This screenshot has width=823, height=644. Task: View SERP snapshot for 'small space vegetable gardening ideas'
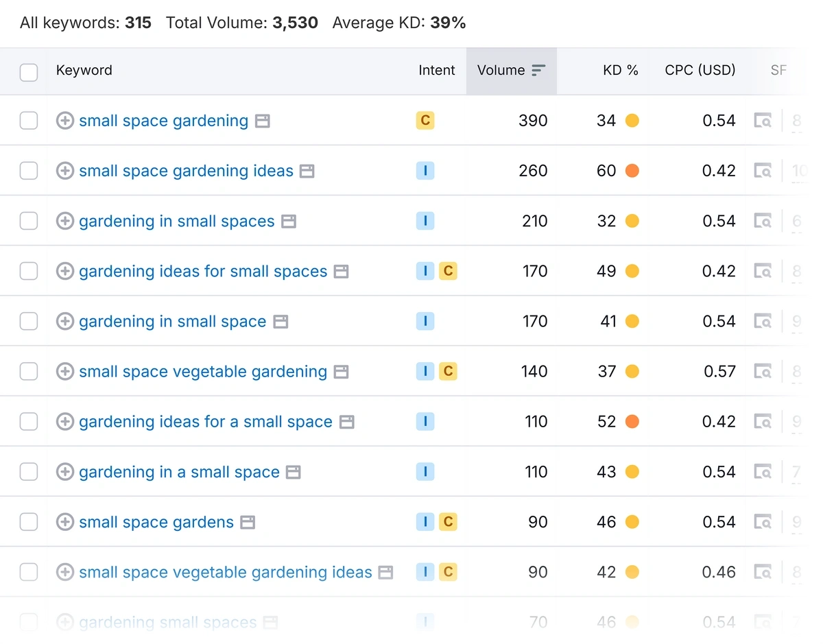(763, 572)
